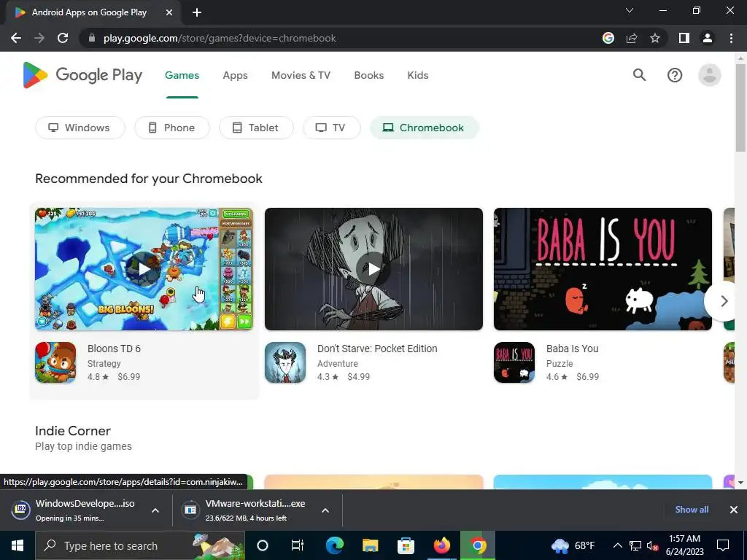Open the Chrome three-dot menu

click(731, 38)
